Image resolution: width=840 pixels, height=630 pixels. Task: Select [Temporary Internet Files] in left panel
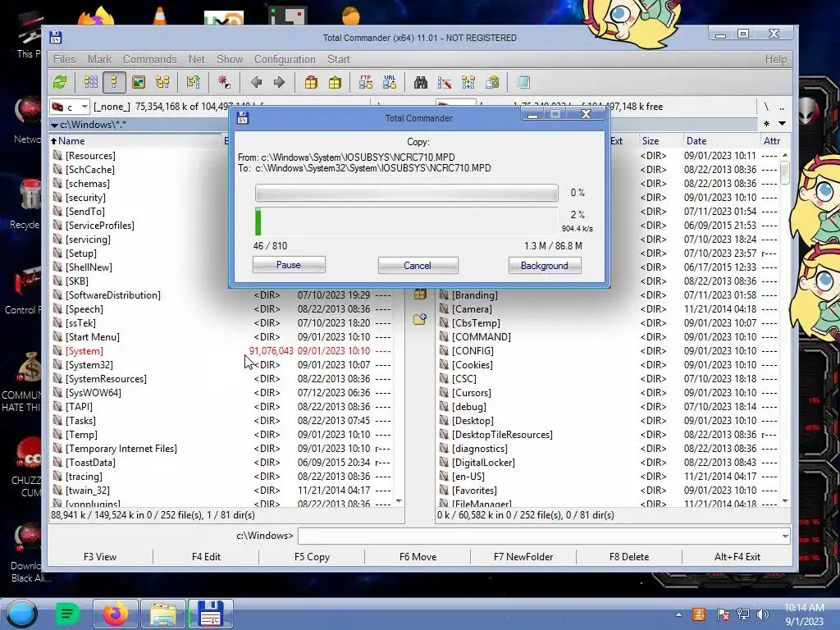click(x=221, y=449)
